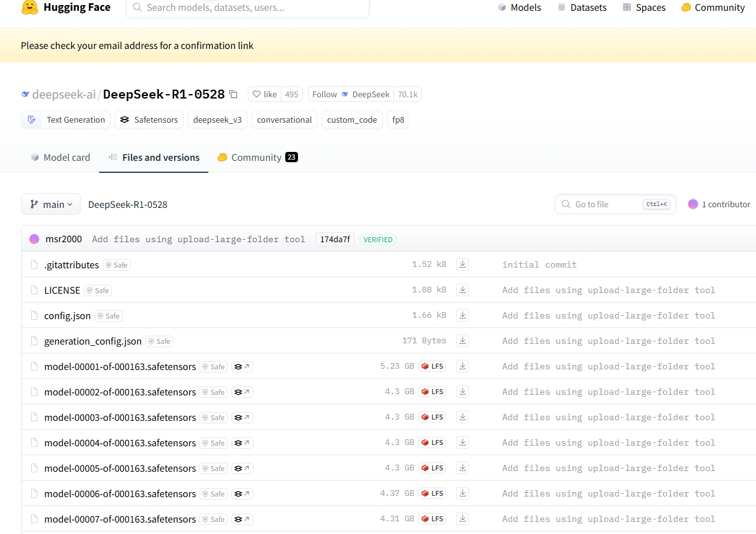The width and height of the screenshot is (756, 534).
Task: Click the custom_code tag
Action: click(352, 120)
